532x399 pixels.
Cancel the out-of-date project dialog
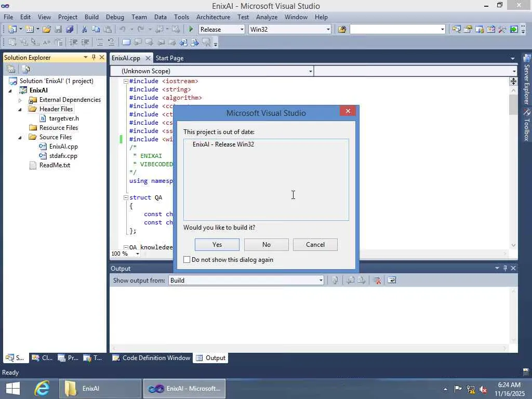[x=315, y=245]
